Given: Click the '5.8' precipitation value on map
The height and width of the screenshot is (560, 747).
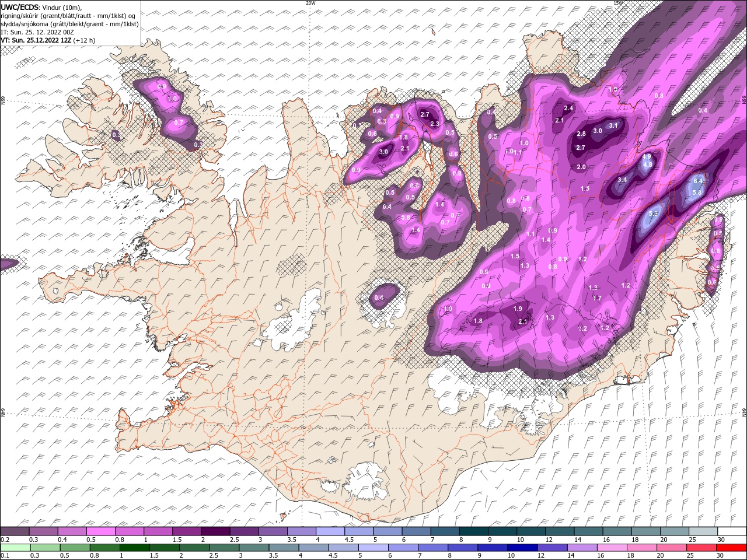Looking at the screenshot, I should tap(697, 192).
